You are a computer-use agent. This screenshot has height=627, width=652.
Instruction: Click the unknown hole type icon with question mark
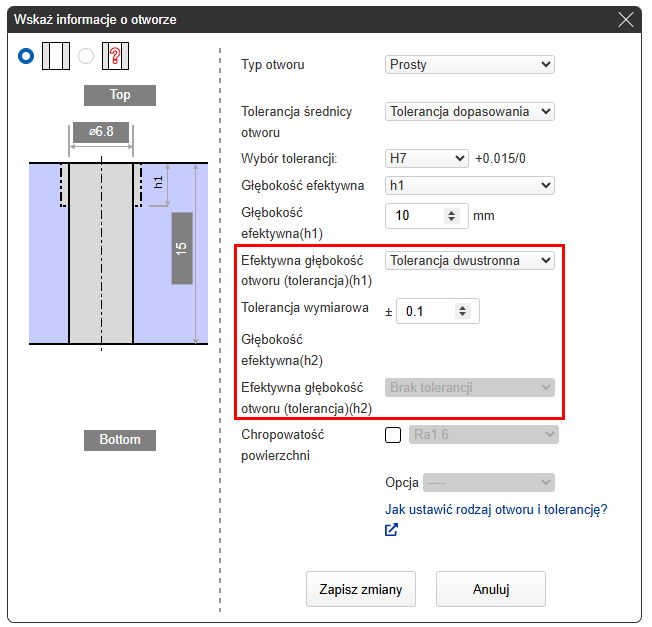point(117,57)
